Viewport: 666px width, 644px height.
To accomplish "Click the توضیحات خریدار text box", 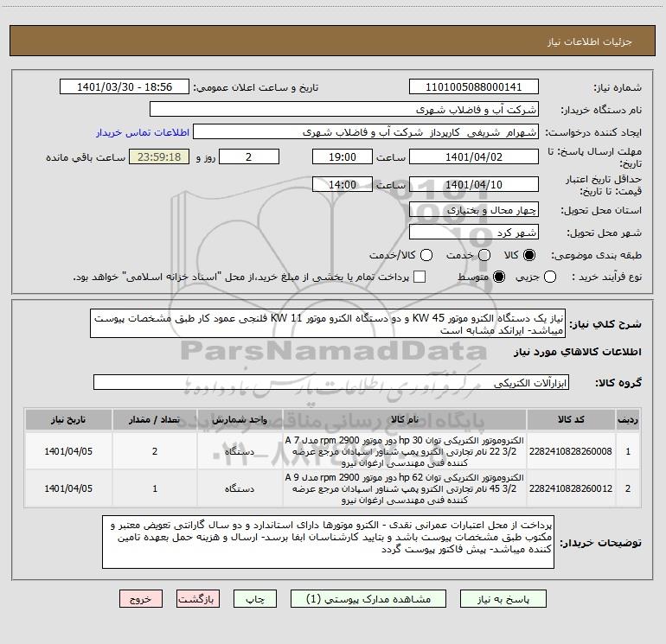I will [x=328, y=542].
